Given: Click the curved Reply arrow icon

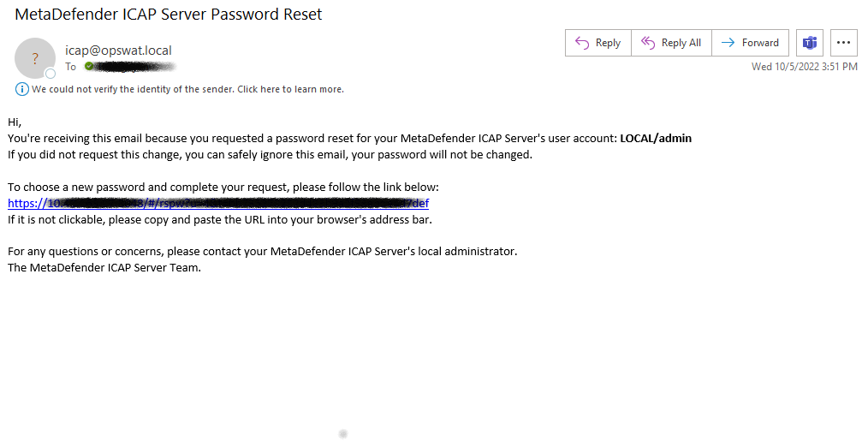Looking at the screenshot, I should click(x=582, y=43).
